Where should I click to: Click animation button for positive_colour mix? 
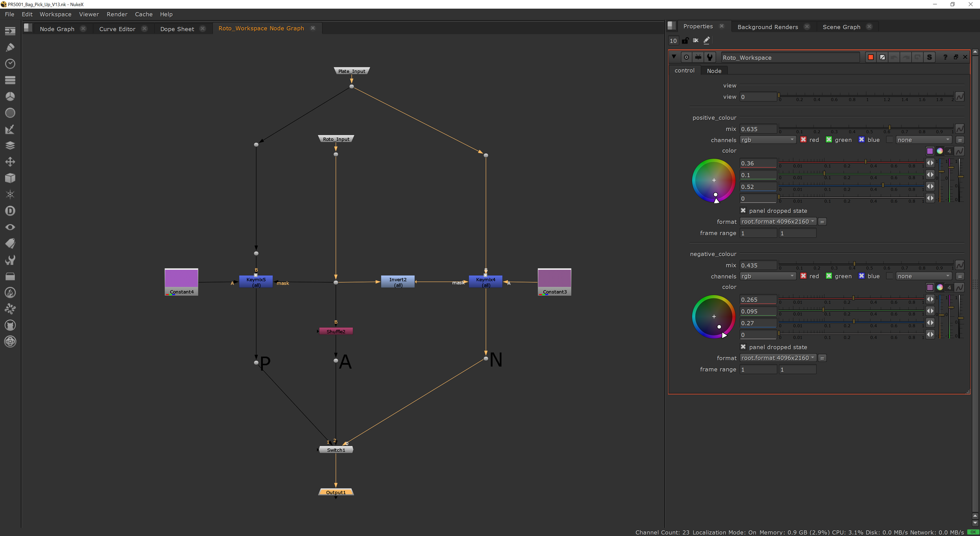960,129
